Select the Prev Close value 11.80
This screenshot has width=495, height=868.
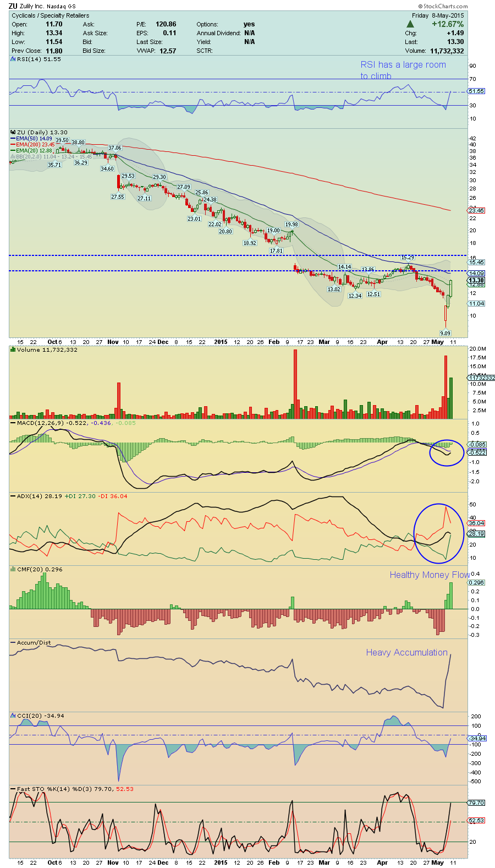point(54,51)
